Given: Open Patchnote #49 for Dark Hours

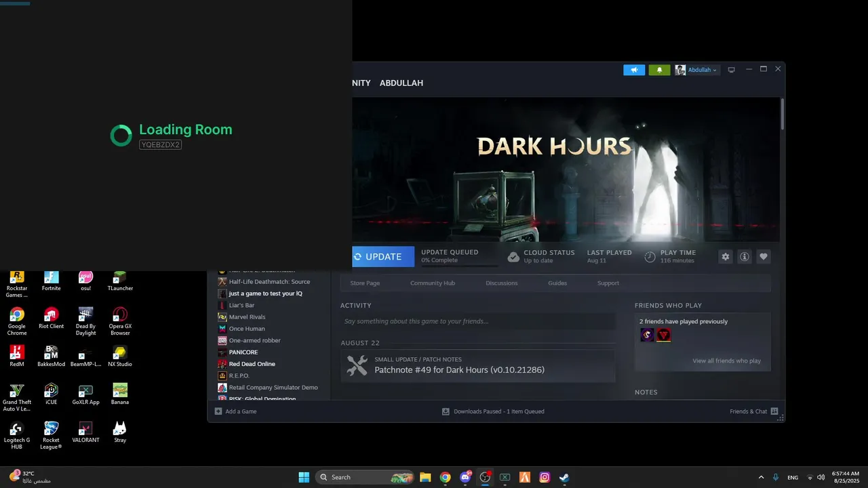Looking at the screenshot, I should click(x=460, y=370).
